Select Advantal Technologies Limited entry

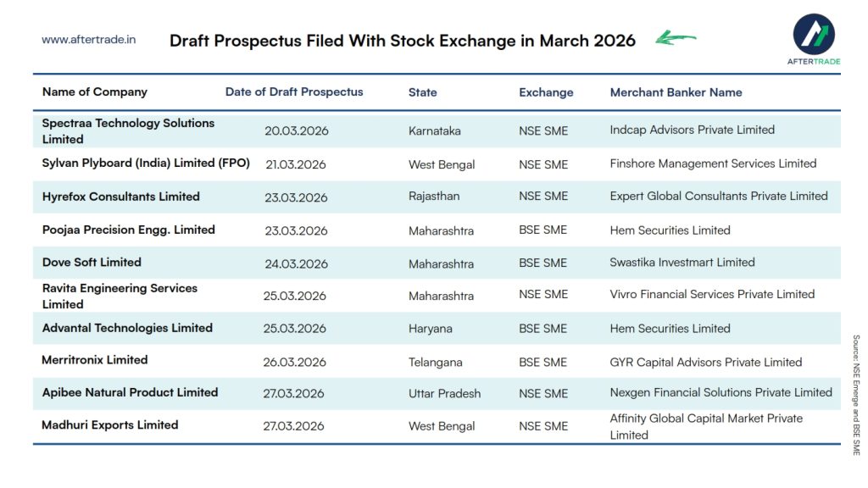tap(127, 328)
